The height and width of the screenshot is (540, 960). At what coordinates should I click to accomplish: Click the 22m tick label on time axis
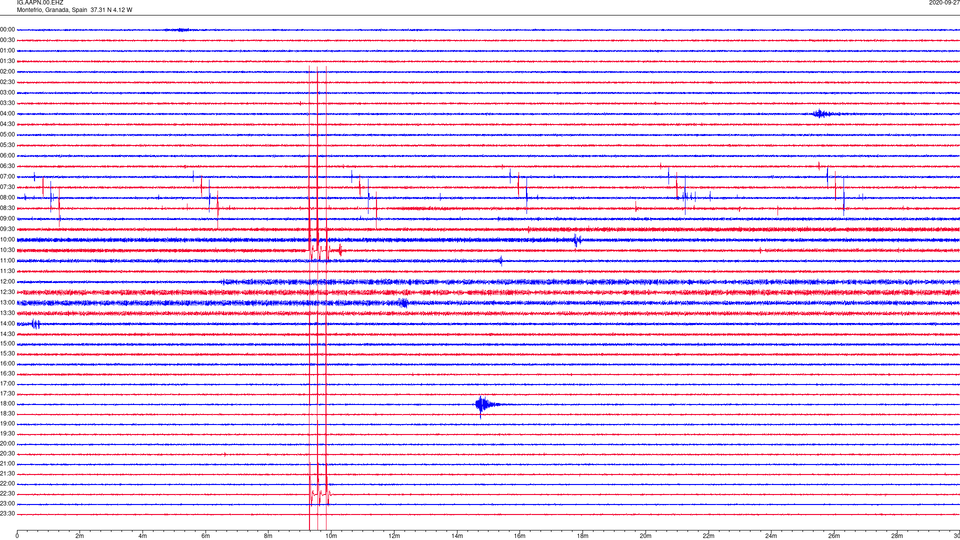tap(708, 536)
